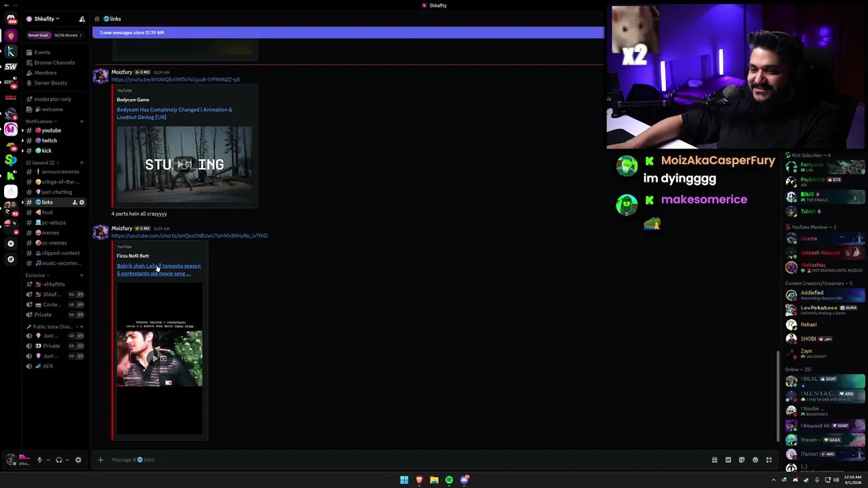Screen dimensions: 868x488
Task: Add channel to Public Voice Chat category
Action: (x=81, y=327)
